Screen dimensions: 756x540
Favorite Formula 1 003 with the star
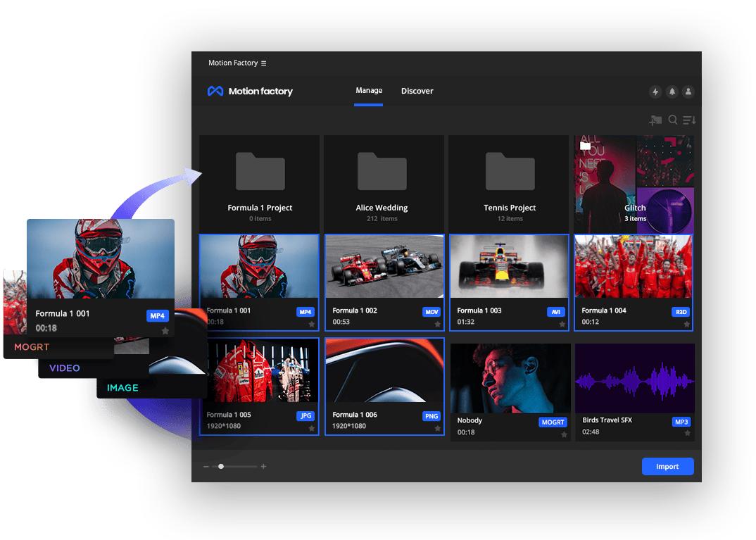[x=562, y=325]
